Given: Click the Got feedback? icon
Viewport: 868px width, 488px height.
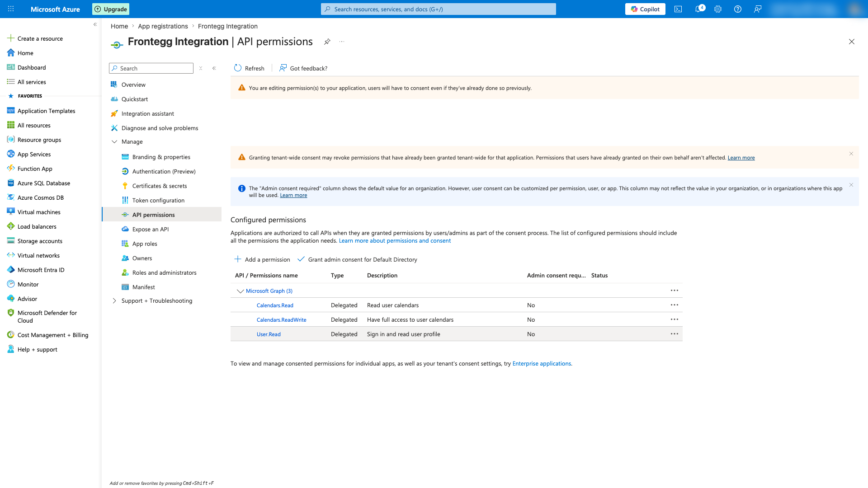Looking at the screenshot, I should coord(283,68).
